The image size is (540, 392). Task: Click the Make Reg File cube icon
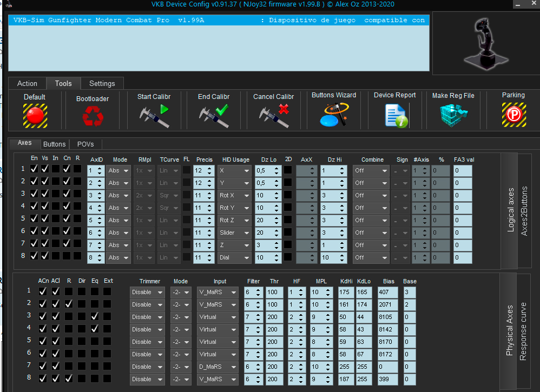[453, 115]
